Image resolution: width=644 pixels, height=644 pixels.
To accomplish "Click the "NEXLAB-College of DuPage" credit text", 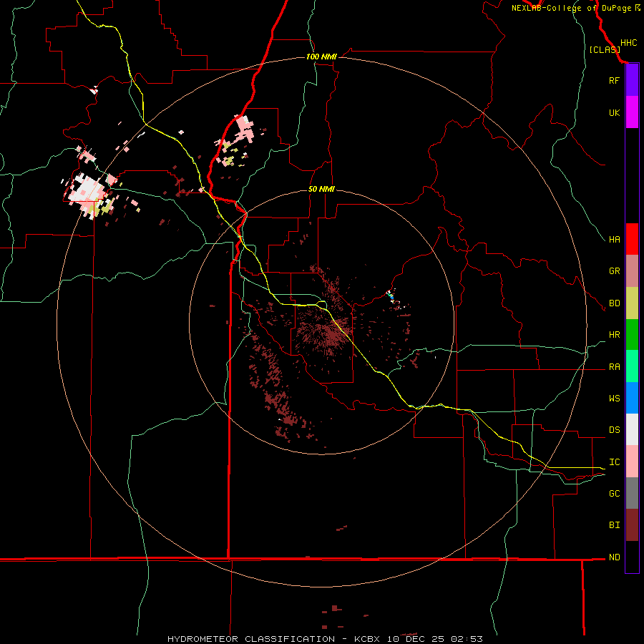I will point(572,8).
